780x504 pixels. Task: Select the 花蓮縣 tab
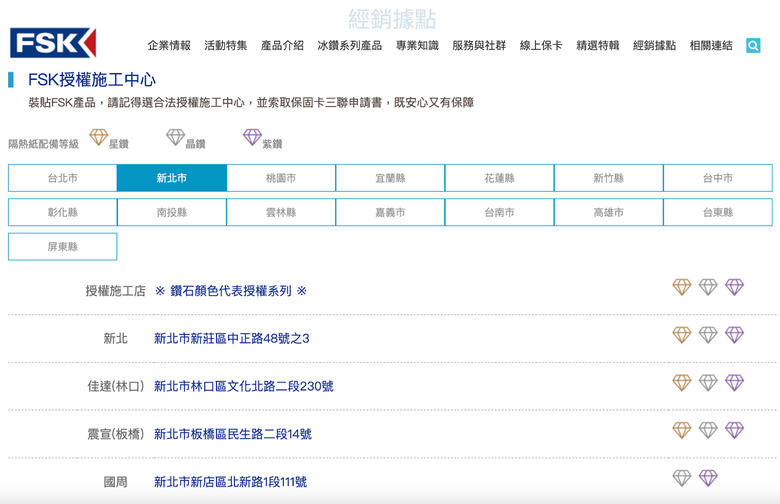coord(499,178)
